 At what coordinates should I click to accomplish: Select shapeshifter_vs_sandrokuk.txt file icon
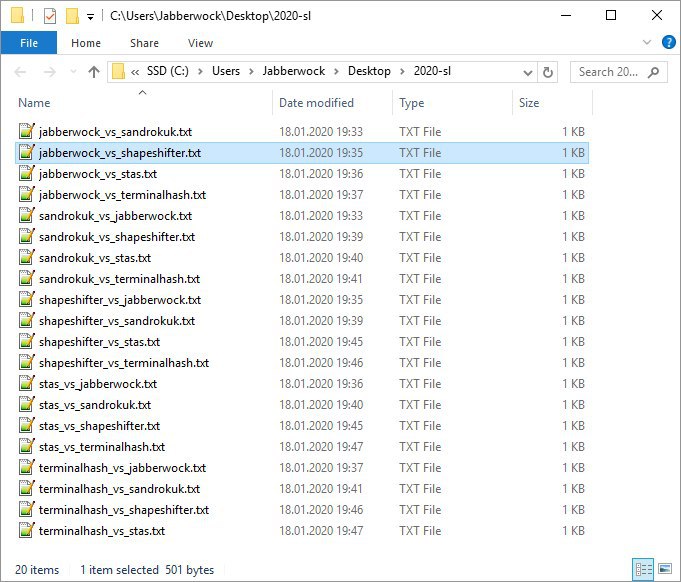(x=26, y=320)
